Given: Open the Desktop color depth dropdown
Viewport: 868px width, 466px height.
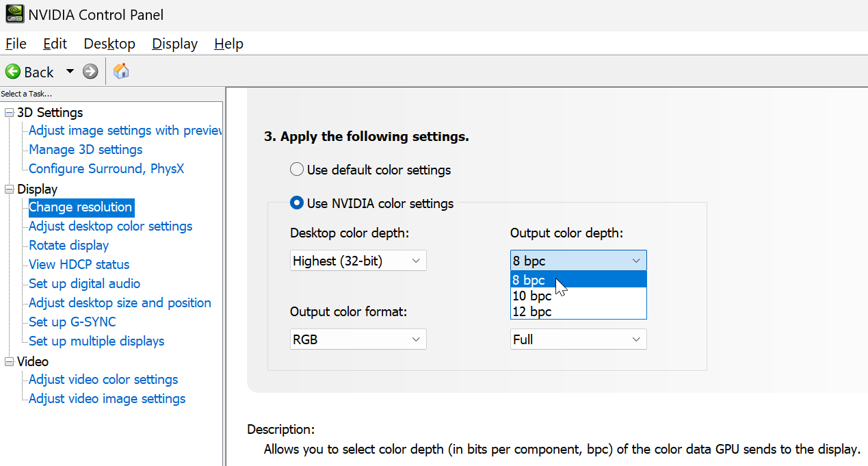Looking at the screenshot, I should pyautogui.click(x=358, y=261).
